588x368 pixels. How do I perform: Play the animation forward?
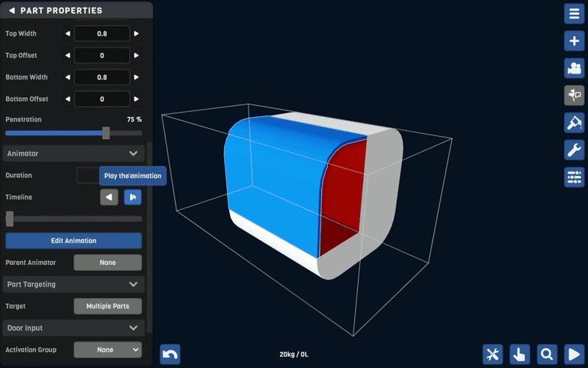(x=133, y=197)
